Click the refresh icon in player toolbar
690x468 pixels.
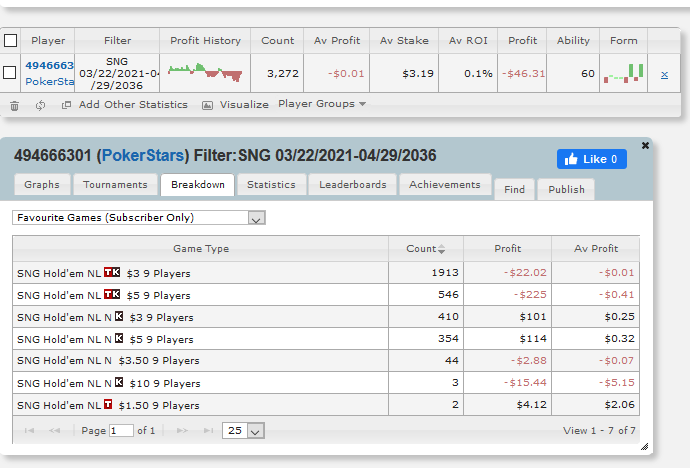40,105
